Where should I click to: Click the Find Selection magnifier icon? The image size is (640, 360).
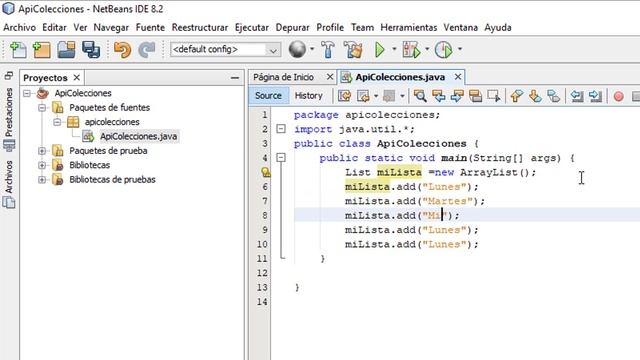point(420,96)
